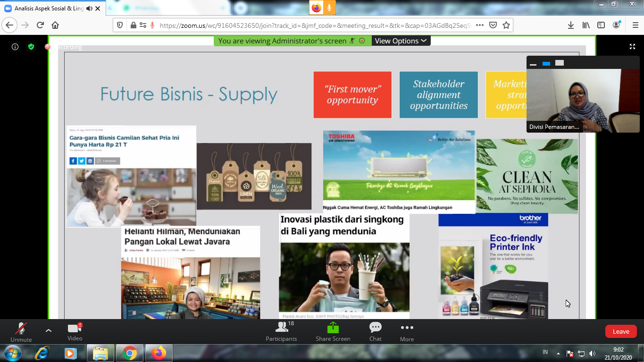Viewport: 644px width, 362px height.
Task: Switch to Google Chrome in taskbar
Action: 130,353
